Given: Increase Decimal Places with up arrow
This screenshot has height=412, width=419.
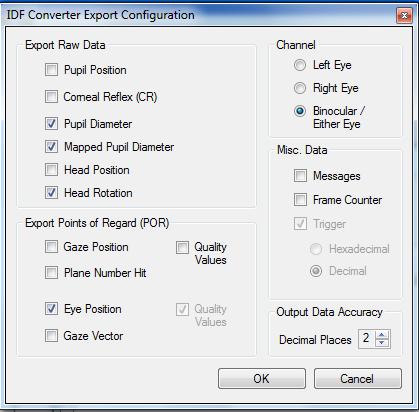Looking at the screenshot, I should pyautogui.click(x=382, y=335).
